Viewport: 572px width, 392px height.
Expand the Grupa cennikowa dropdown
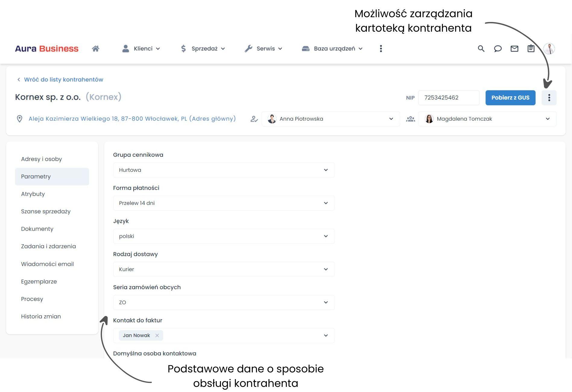tap(224, 170)
